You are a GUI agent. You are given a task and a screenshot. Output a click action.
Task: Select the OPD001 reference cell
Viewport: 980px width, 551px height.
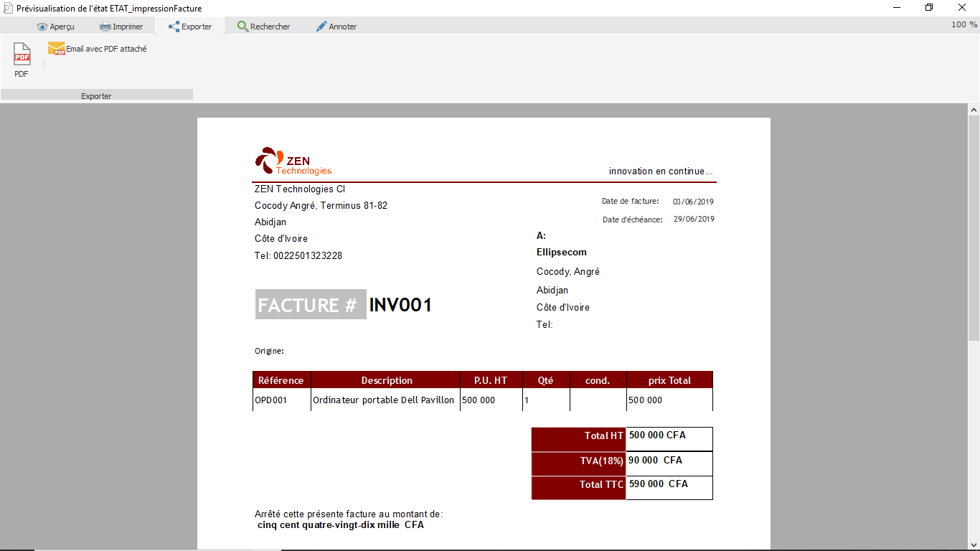[271, 400]
